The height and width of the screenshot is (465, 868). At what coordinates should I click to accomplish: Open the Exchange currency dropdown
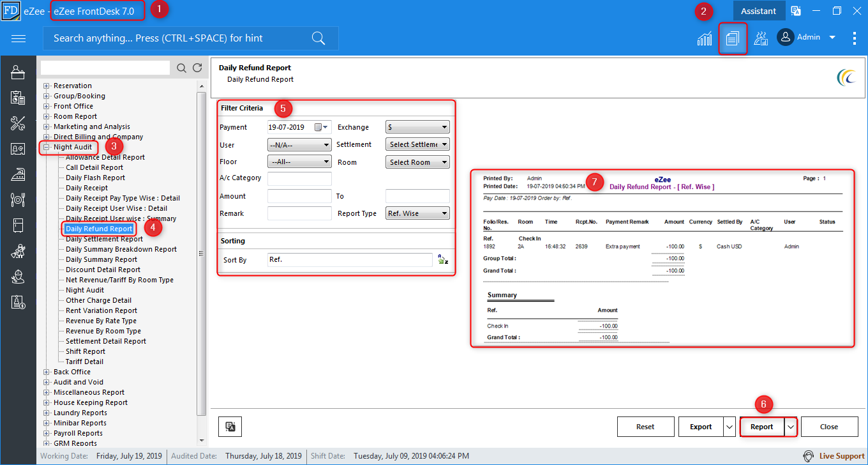click(x=417, y=127)
